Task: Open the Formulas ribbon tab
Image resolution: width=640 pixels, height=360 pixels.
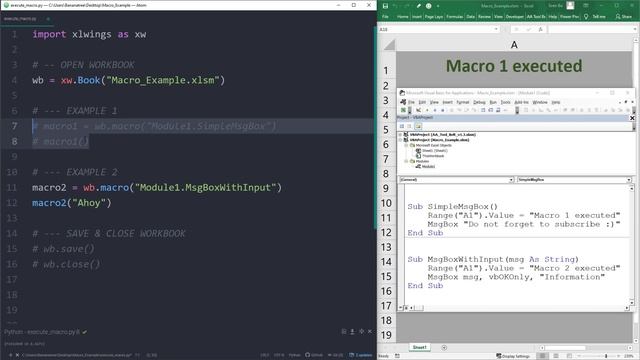Action: 455,17
